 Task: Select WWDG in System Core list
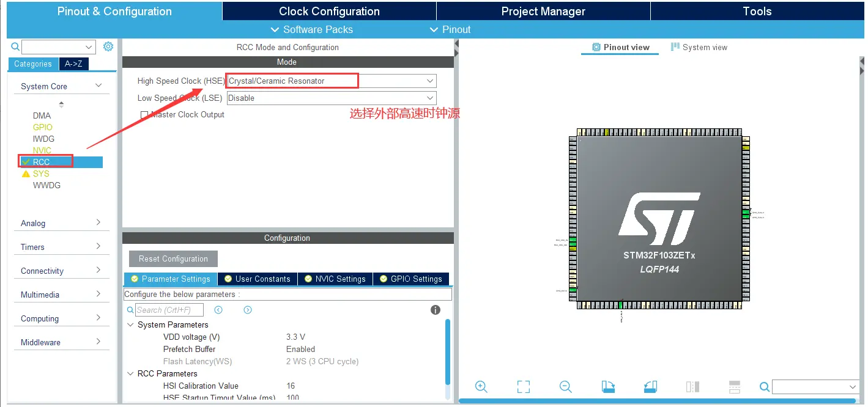coord(46,185)
